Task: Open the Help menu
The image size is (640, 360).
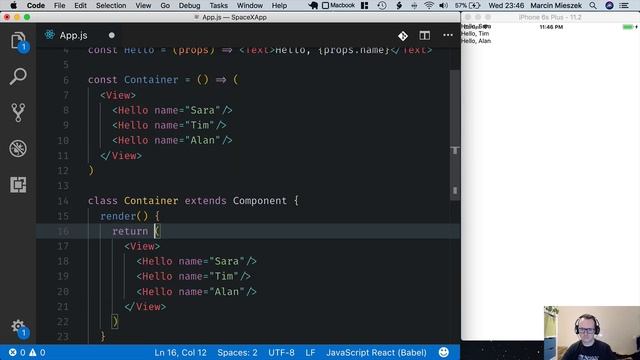Action: [279, 6]
